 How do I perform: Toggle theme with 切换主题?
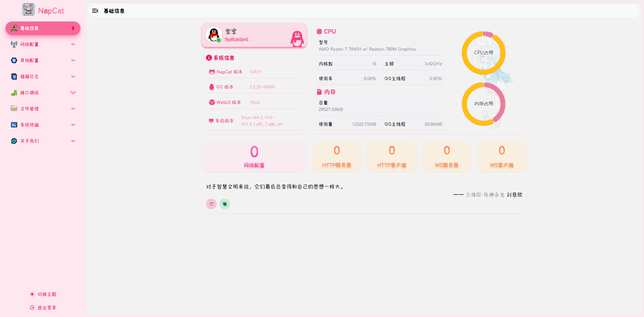pyautogui.click(x=43, y=294)
